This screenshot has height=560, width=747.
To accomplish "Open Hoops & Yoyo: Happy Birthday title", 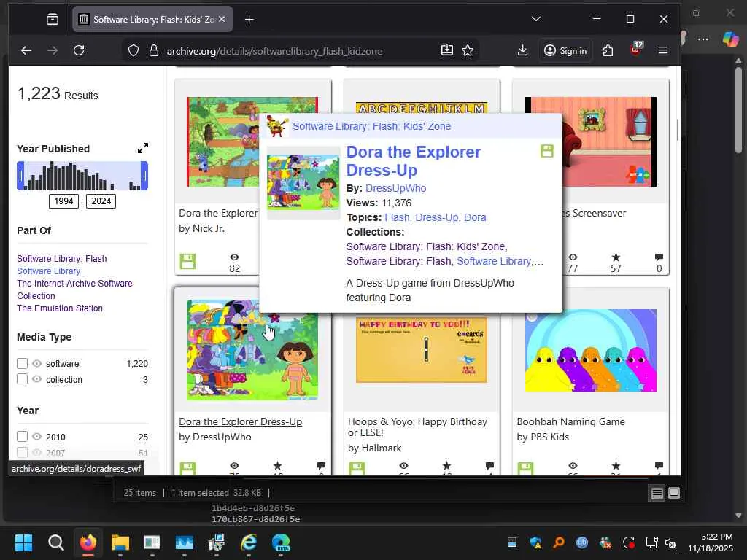I will tap(417, 427).
